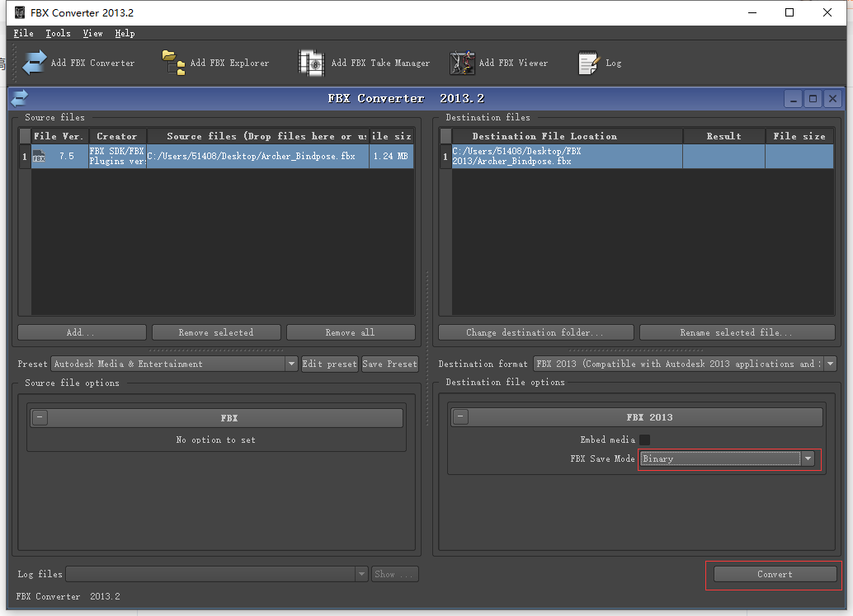This screenshot has width=853, height=616.
Task: Click the Convert button
Action: click(x=775, y=574)
